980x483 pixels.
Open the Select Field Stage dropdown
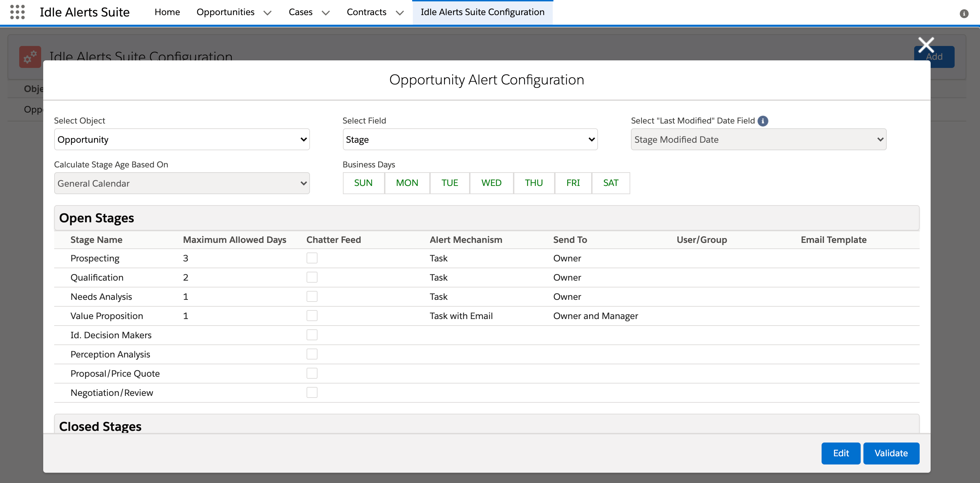(470, 139)
